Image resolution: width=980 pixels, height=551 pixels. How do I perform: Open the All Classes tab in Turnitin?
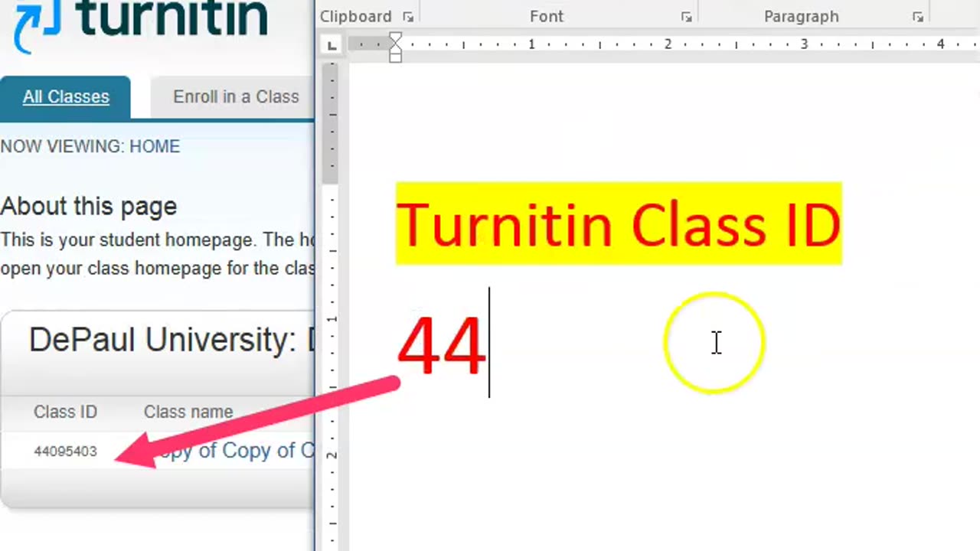(x=66, y=97)
